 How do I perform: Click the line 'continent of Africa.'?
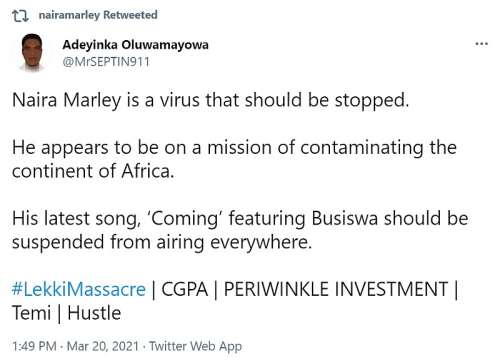click(x=93, y=171)
